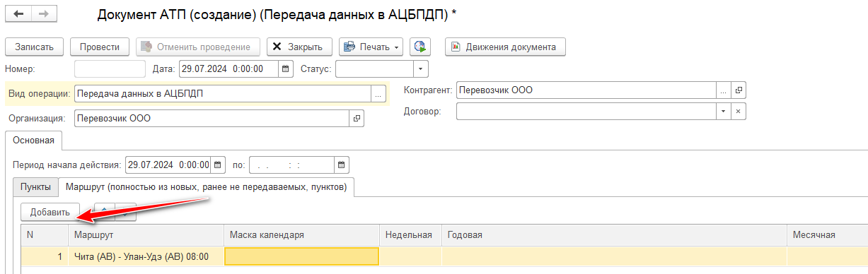Open calendar for Период начала действия

(x=219, y=165)
